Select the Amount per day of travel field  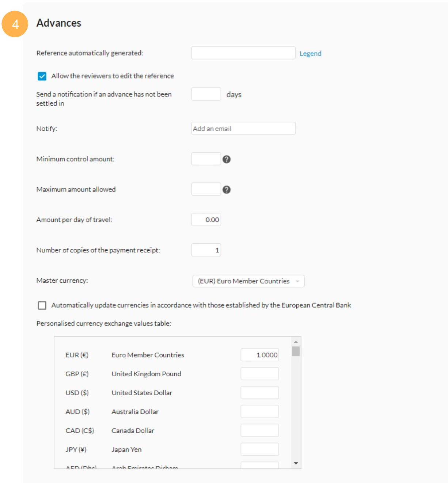pyautogui.click(x=206, y=220)
